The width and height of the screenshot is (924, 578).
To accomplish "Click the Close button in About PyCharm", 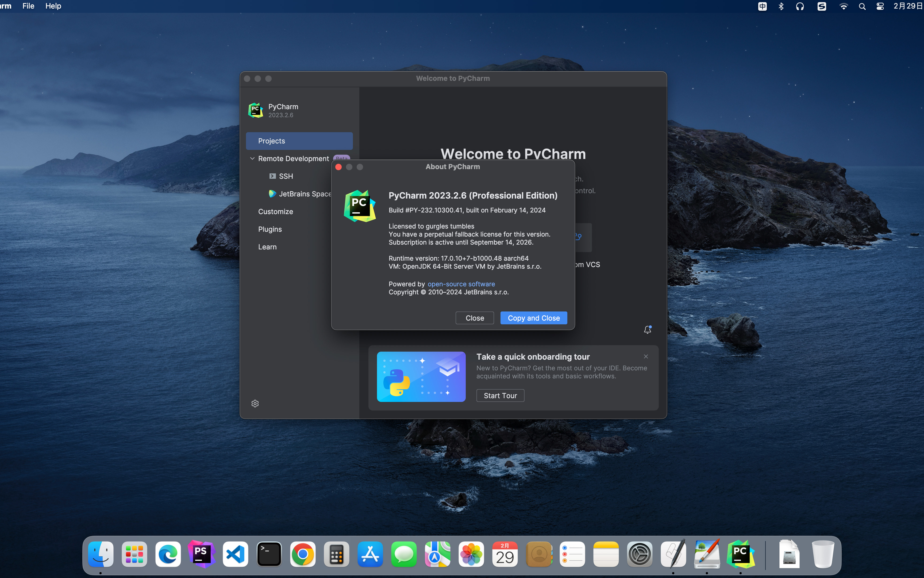I will tap(475, 318).
